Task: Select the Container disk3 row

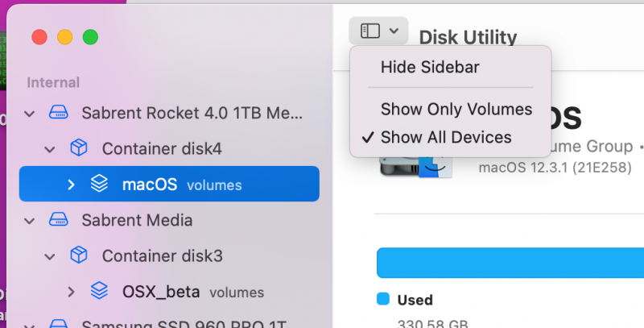Action: click(x=161, y=256)
